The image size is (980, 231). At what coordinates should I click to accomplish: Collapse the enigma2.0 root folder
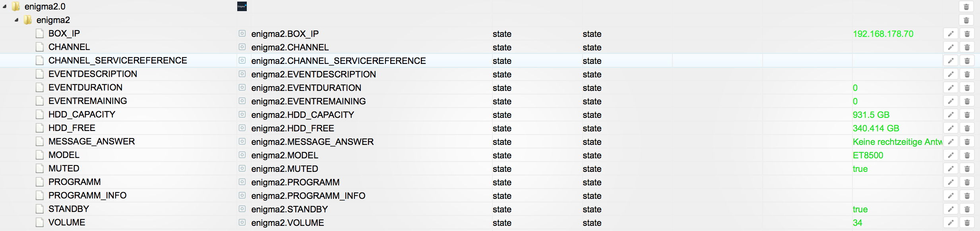(x=4, y=7)
